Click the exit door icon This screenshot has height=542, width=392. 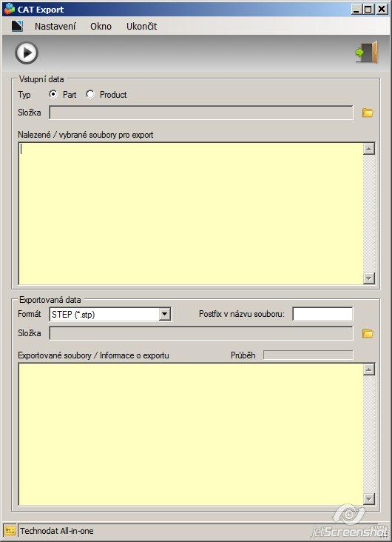367,52
